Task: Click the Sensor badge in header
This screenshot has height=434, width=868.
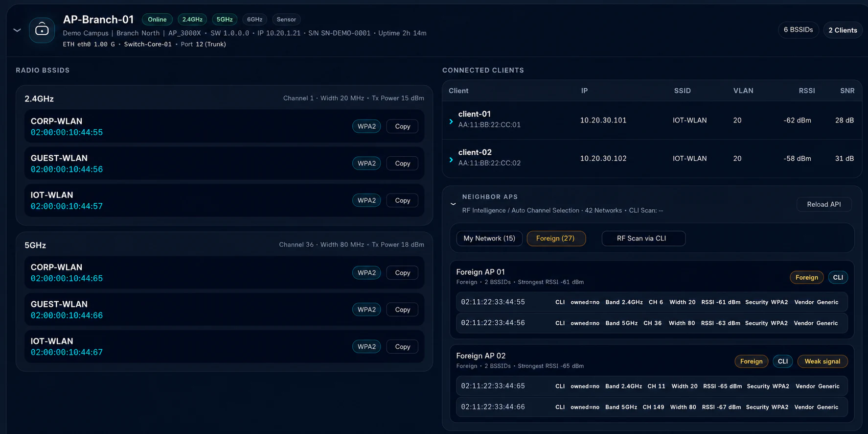Action: [x=286, y=20]
